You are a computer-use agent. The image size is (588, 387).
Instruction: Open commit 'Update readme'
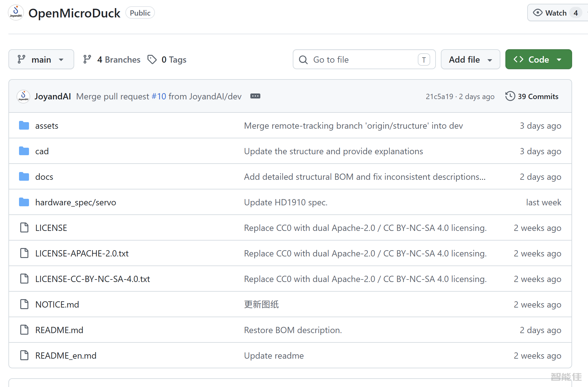[x=274, y=356]
